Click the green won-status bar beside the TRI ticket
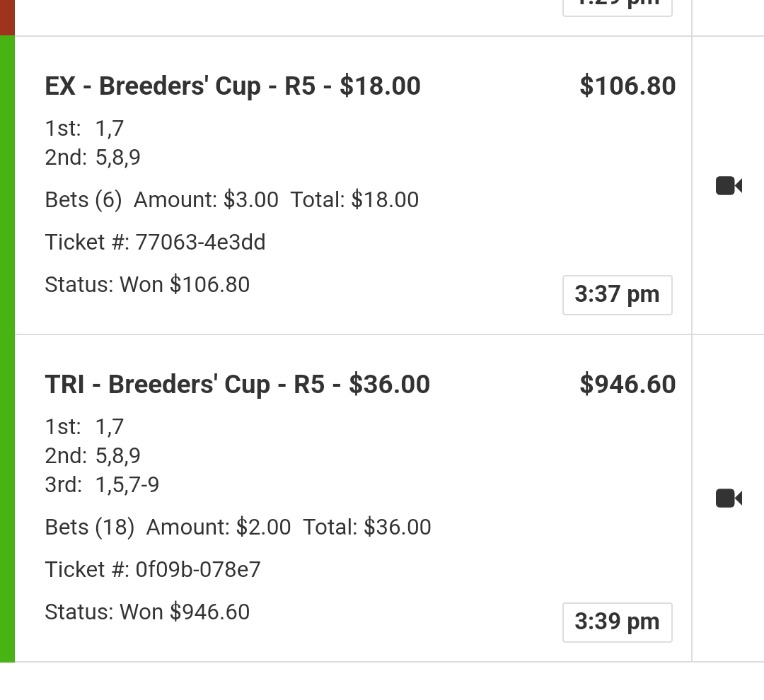 click(7, 498)
